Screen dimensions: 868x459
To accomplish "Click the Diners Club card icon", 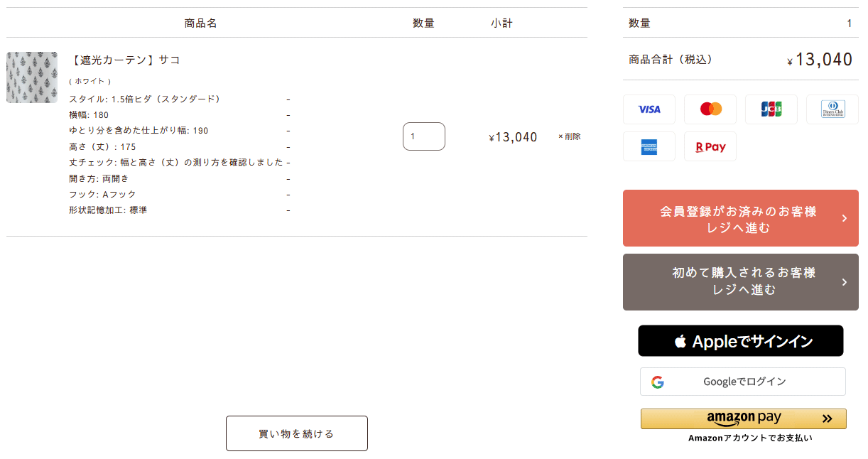I will [832, 109].
